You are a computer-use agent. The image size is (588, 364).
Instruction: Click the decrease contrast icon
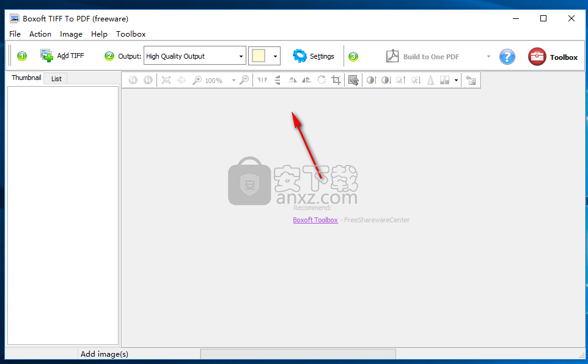click(x=386, y=80)
